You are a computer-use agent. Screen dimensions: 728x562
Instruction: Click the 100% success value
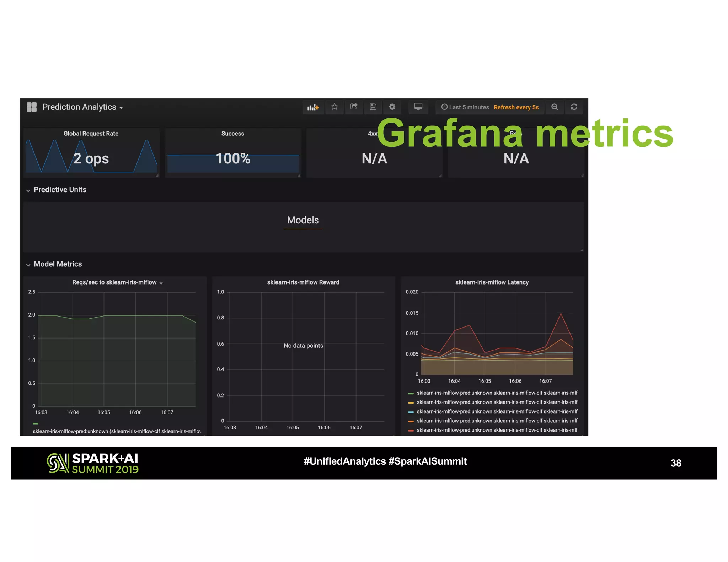pos(233,158)
